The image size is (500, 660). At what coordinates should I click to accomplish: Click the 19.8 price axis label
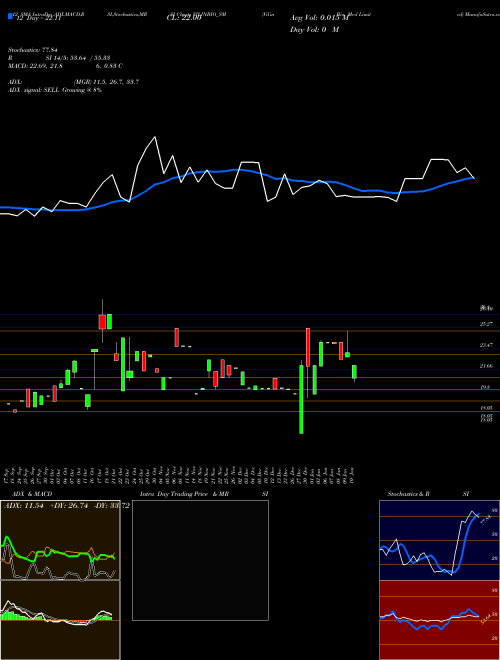[485, 387]
